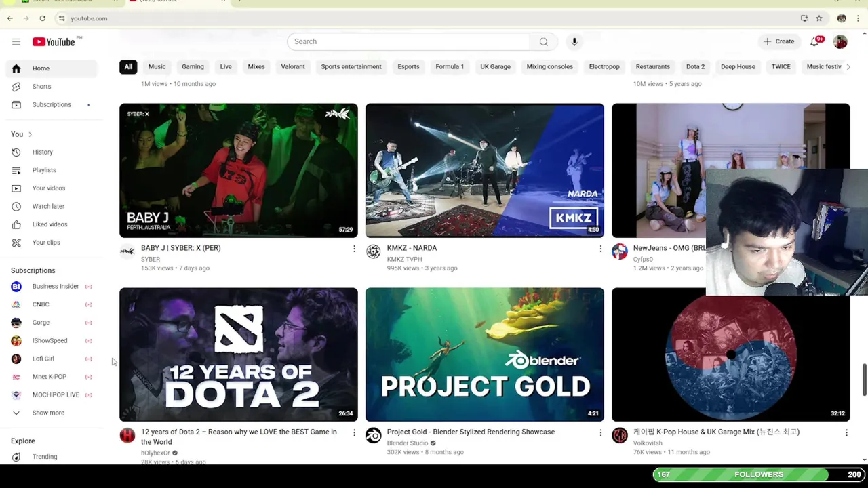The width and height of the screenshot is (868, 488).
Task: Click KMKZ TVPH channel avatar
Action: coord(374,251)
